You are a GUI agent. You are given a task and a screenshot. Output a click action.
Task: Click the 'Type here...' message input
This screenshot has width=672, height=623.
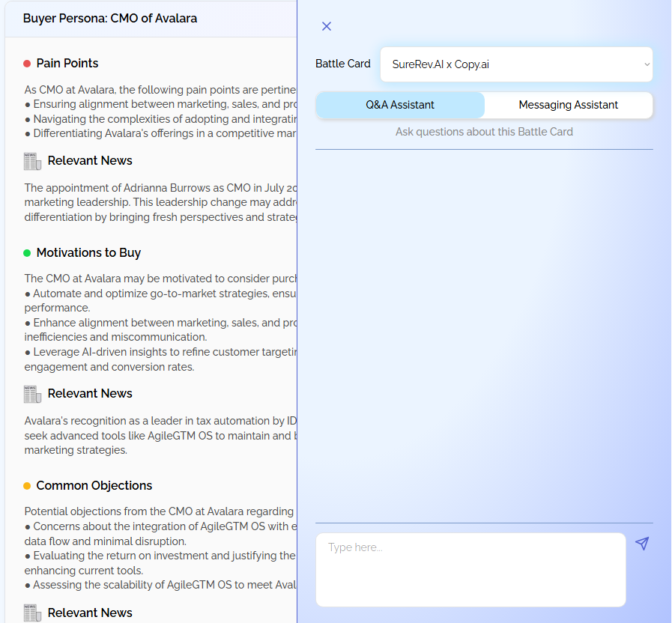click(470, 569)
